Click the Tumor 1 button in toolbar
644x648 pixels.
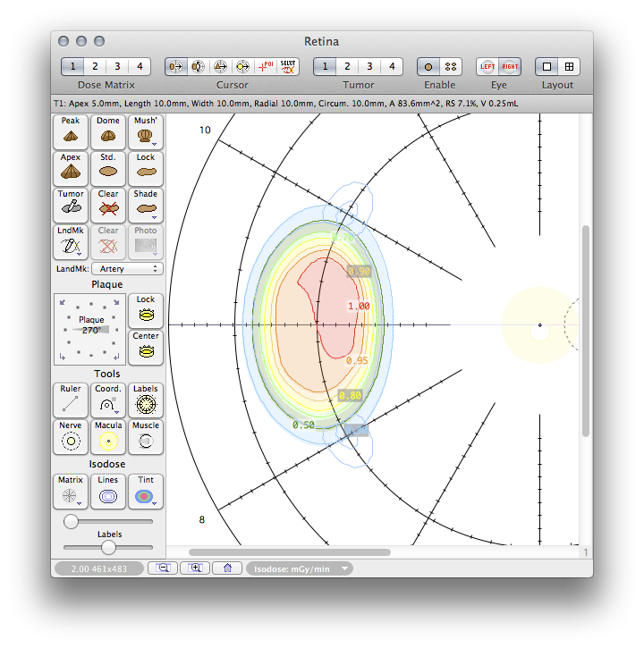[325, 66]
